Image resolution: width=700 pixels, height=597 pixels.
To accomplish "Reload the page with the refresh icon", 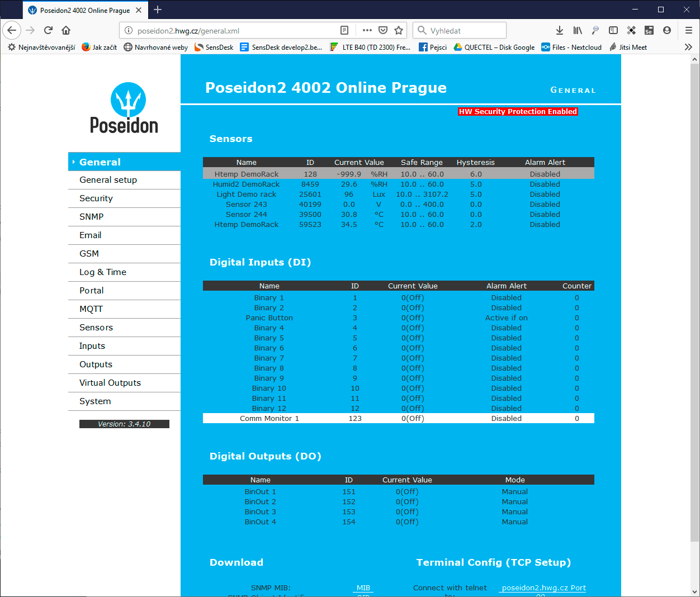I will [48, 30].
